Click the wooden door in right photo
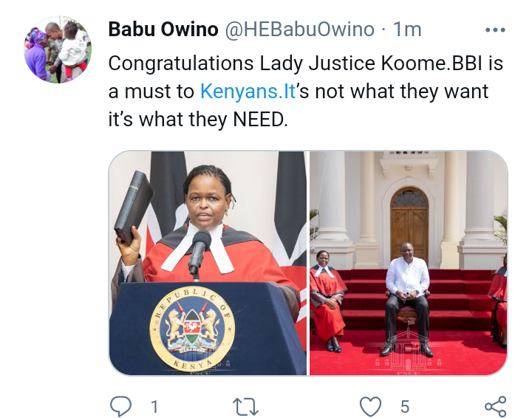This screenshot has height=418, width=532. pyautogui.click(x=409, y=227)
